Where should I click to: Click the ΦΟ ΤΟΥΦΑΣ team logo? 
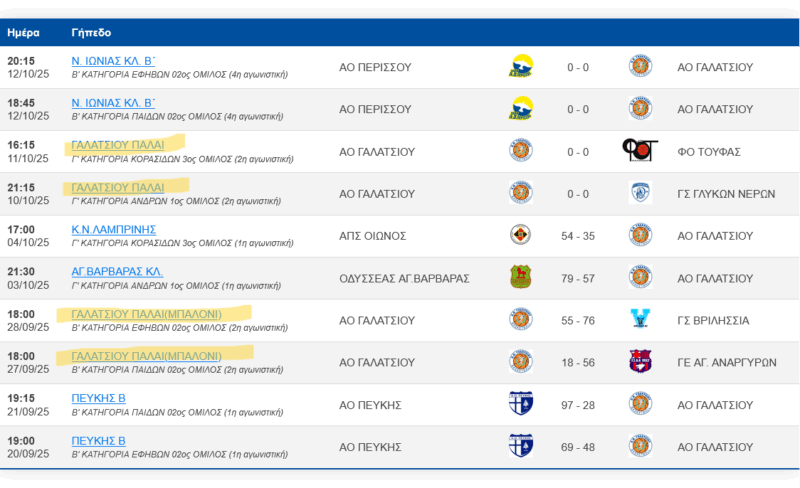tap(639, 151)
